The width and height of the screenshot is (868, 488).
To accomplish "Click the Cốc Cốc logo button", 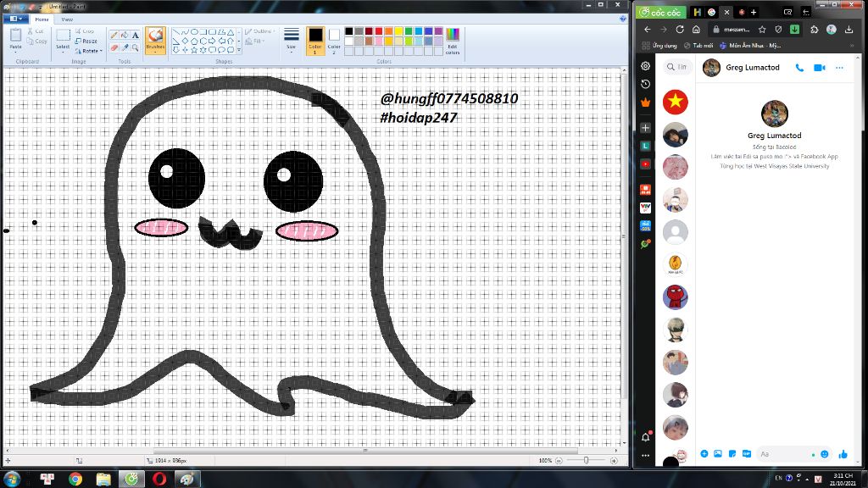I will pyautogui.click(x=660, y=12).
